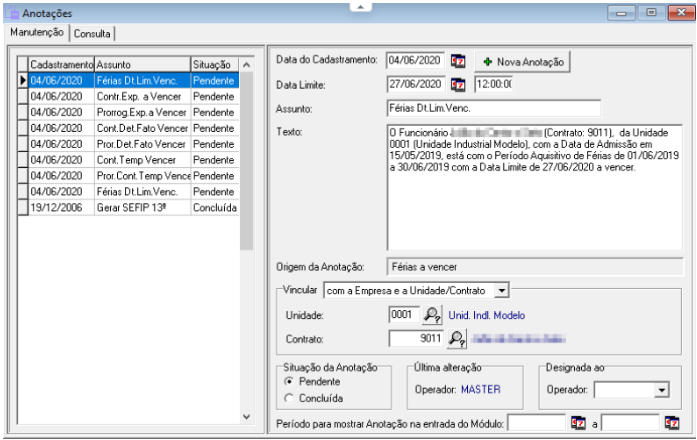Open the Designada ao Operador dropdown
Viewport: 697px width, 440px height.
coord(661,389)
